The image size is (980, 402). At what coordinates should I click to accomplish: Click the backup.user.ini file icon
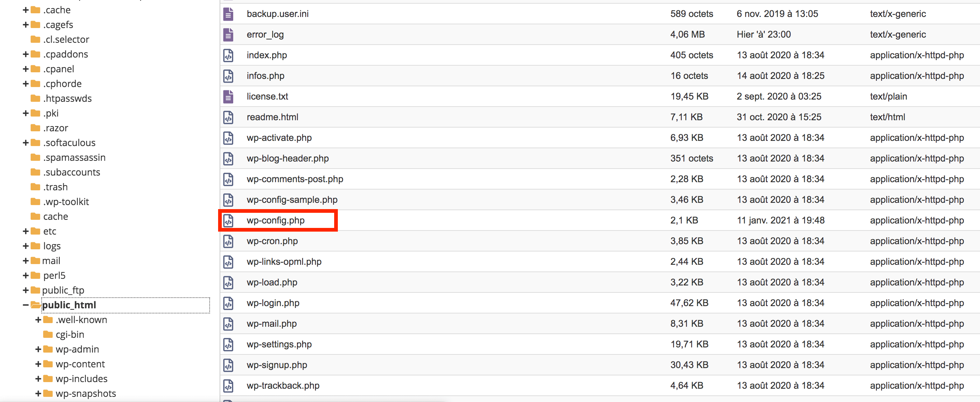click(228, 14)
